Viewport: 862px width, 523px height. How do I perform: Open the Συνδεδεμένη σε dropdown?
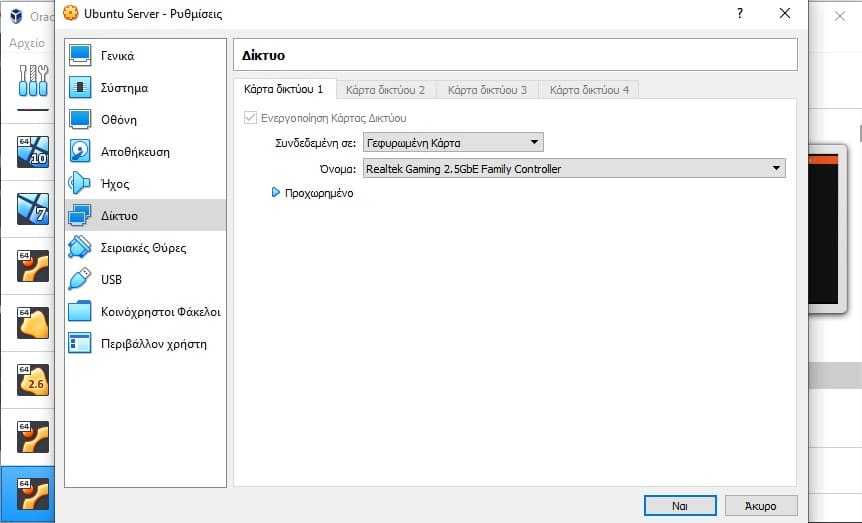[453, 142]
